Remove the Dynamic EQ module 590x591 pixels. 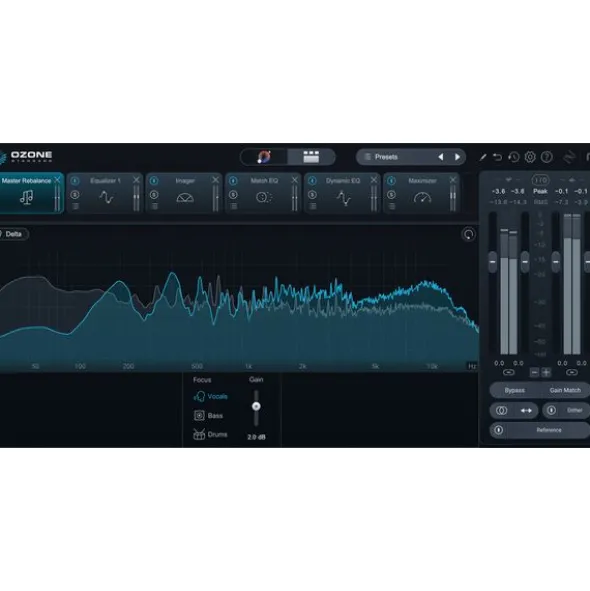click(374, 180)
